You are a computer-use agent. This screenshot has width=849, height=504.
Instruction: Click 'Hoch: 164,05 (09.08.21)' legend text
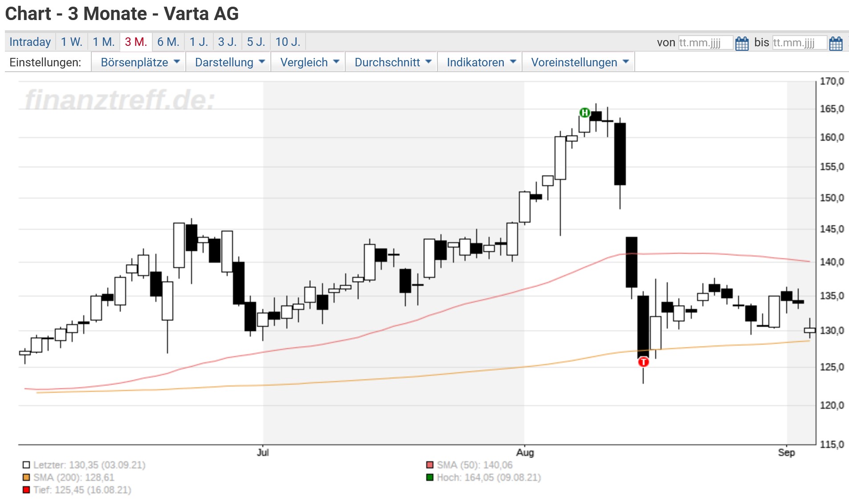489,477
